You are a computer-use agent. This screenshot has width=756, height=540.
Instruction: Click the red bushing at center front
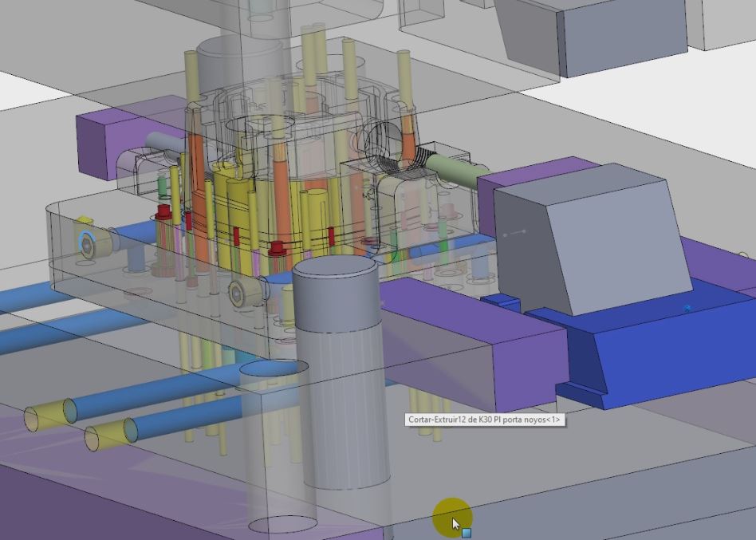click(x=278, y=248)
